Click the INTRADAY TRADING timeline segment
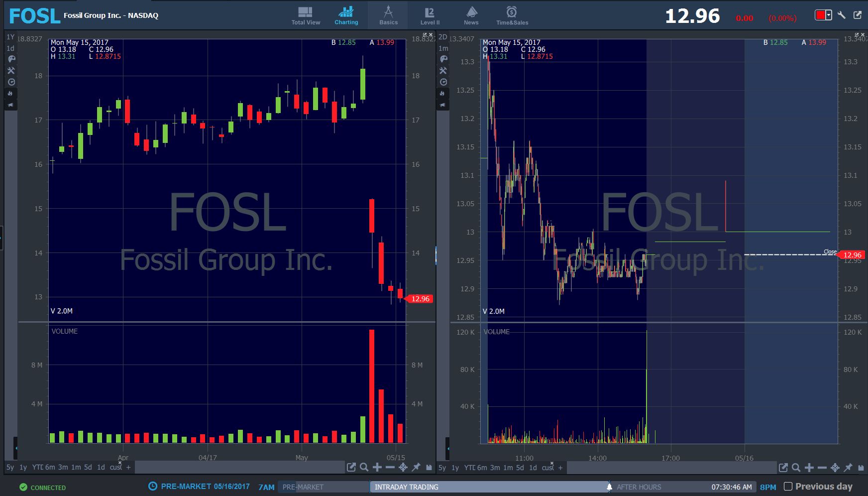 click(x=489, y=487)
